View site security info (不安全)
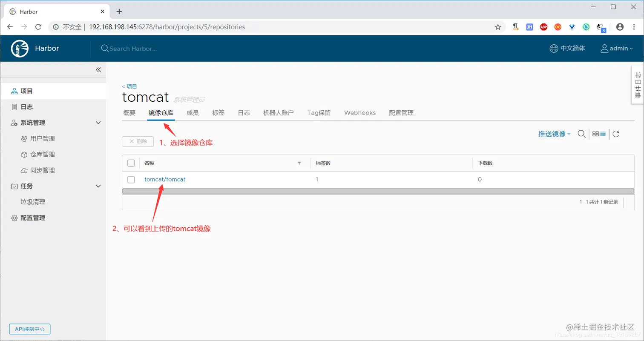 [67, 27]
